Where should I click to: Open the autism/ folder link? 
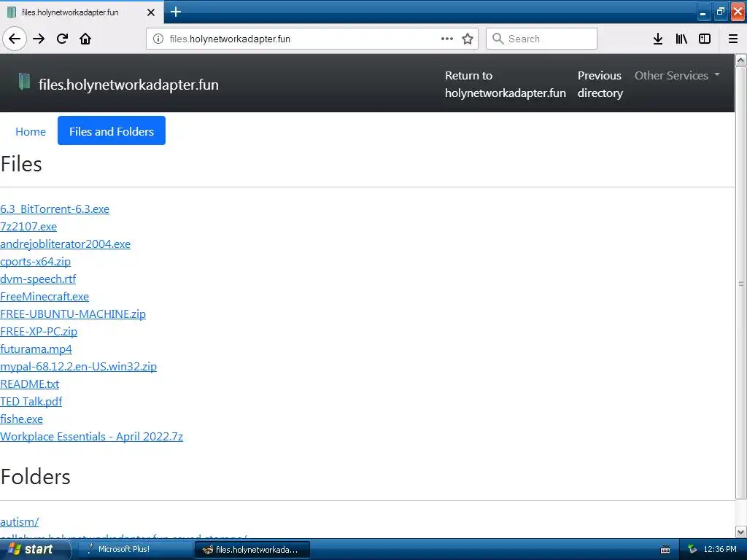click(x=20, y=521)
